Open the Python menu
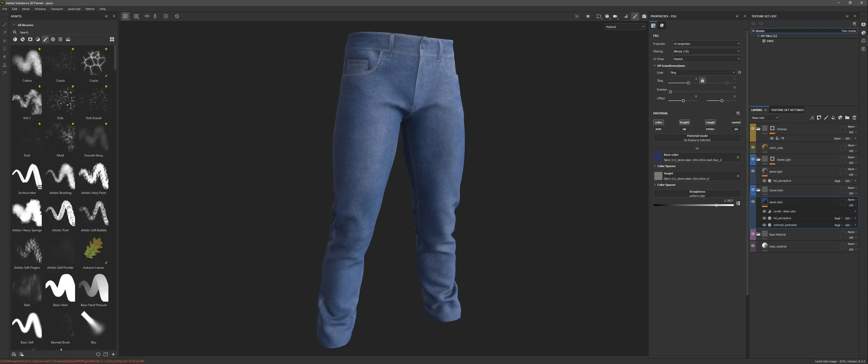This screenshot has width=868, height=364. 90,9
